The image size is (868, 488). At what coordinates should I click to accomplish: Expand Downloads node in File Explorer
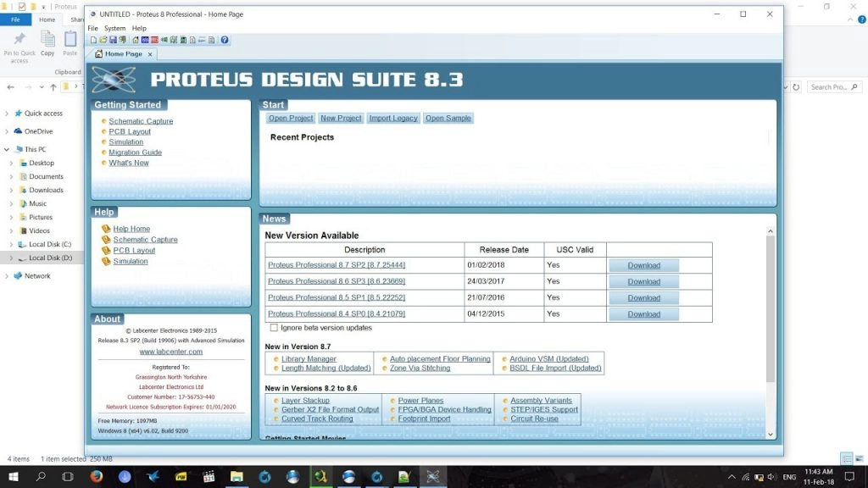coord(11,191)
